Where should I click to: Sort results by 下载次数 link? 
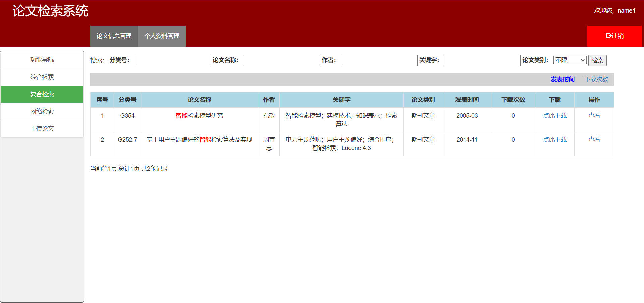[596, 79]
